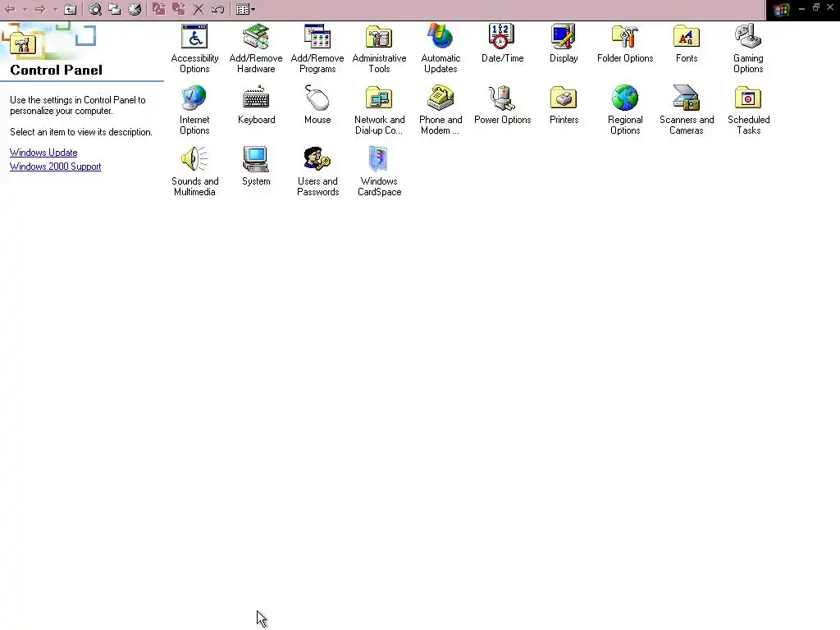
Task: Open Regional Options
Action: (625, 110)
